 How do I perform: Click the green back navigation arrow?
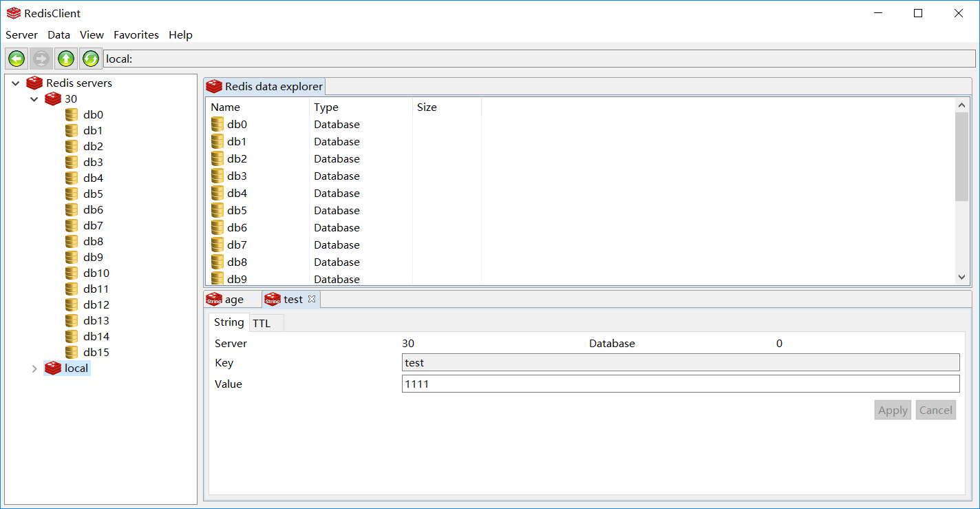click(17, 59)
